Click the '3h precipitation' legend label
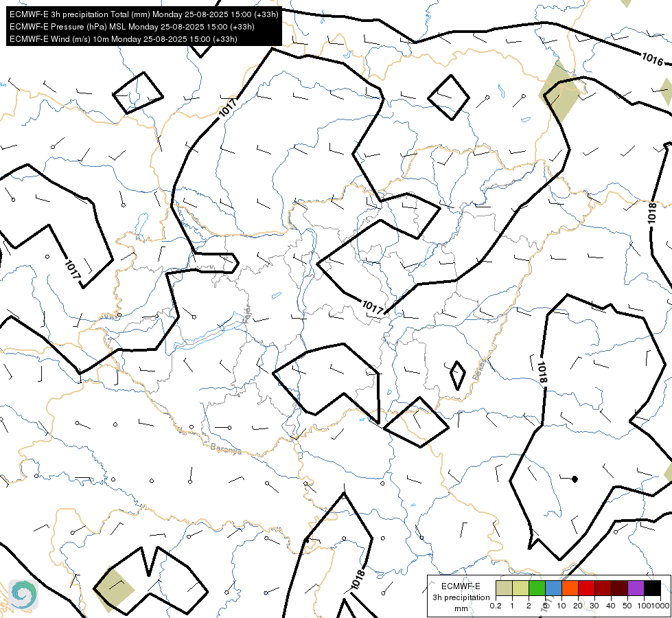Screen dimensions: 672x618 point(461,597)
